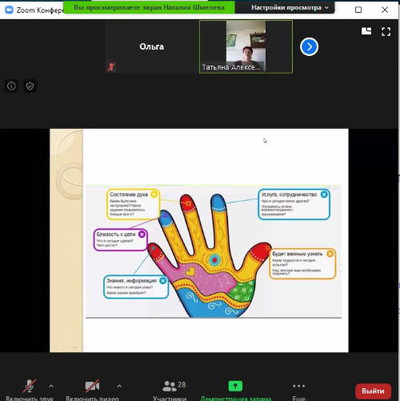Click the green security shield icon
Image resolution: width=400 pixels, height=401 pixels.
(30, 86)
